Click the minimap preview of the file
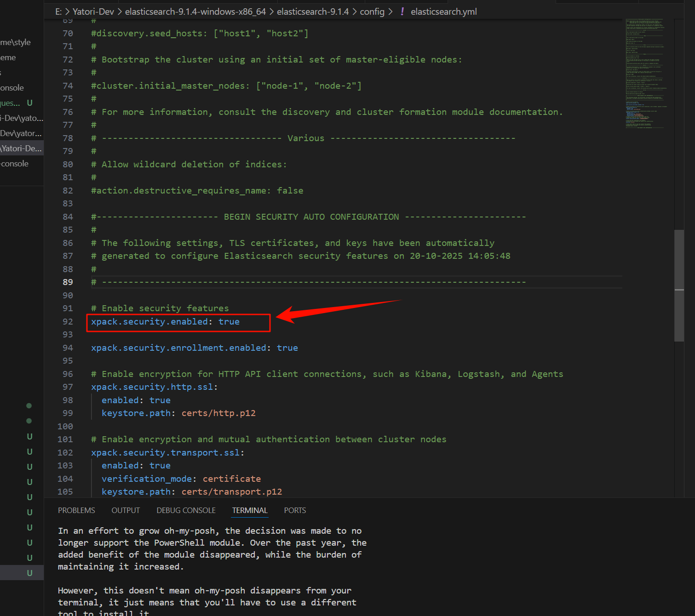This screenshot has width=695, height=616. tap(644, 74)
